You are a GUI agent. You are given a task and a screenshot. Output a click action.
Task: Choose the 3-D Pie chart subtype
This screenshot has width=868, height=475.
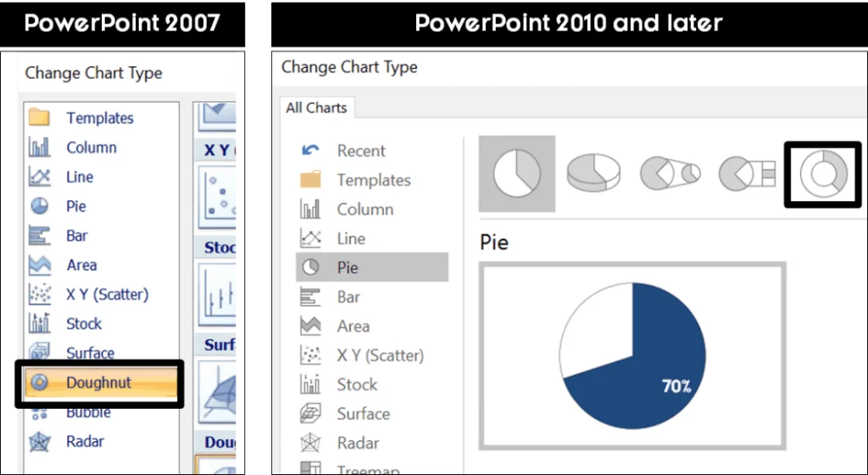593,173
